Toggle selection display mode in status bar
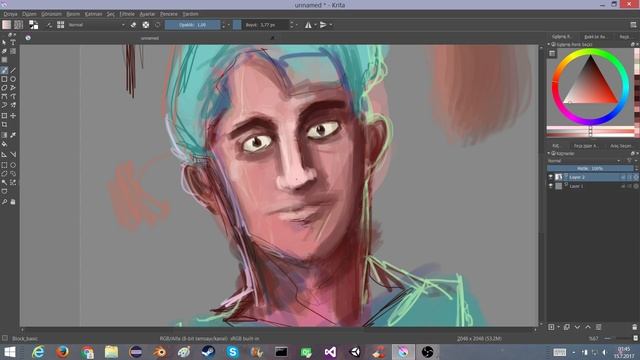The width and height of the screenshot is (640, 360). (x=5, y=338)
